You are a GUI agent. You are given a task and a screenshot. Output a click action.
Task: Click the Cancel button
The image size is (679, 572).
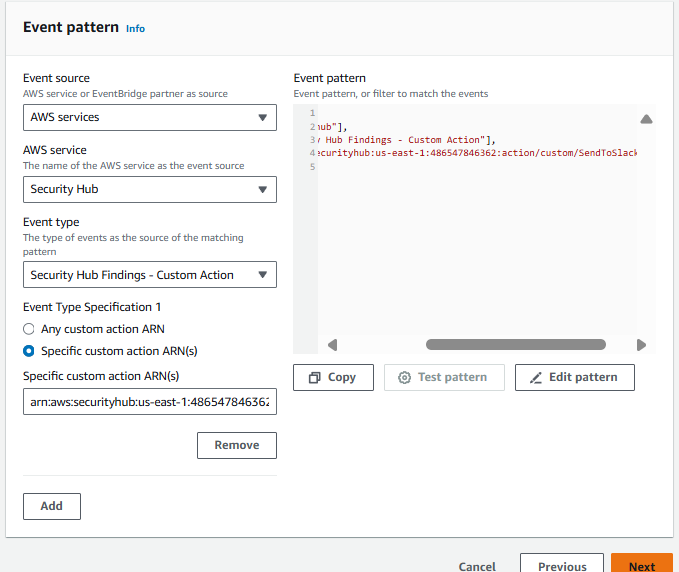[477, 566]
